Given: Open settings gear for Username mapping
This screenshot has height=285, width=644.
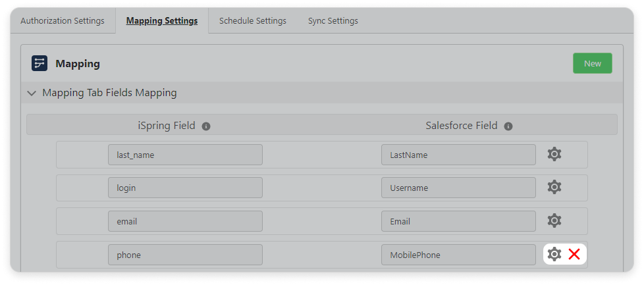Looking at the screenshot, I should point(554,188).
